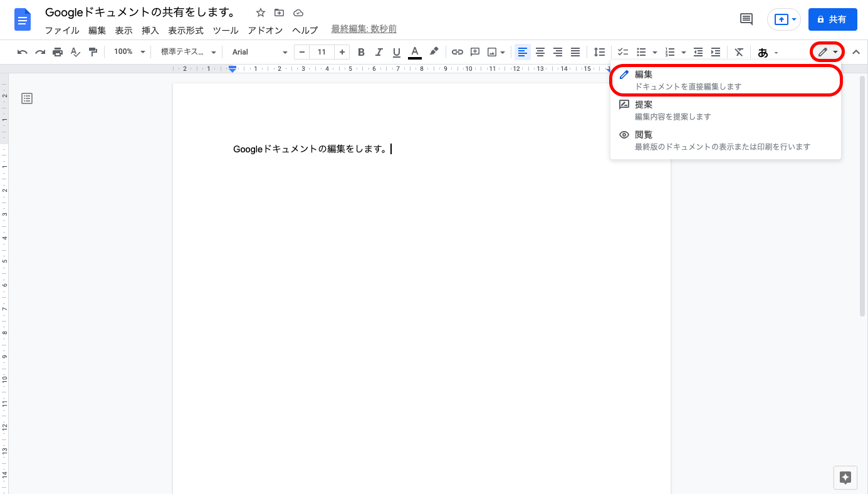Expand image insert dropdown arrow
Viewport: 868px width, 494px height.
click(503, 53)
